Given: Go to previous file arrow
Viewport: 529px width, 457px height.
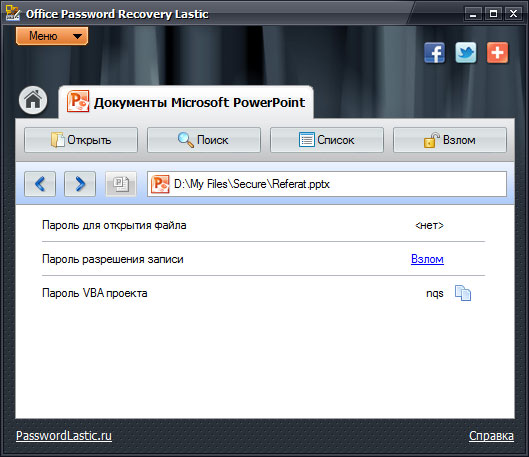Looking at the screenshot, I should pyautogui.click(x=40, y=184).
